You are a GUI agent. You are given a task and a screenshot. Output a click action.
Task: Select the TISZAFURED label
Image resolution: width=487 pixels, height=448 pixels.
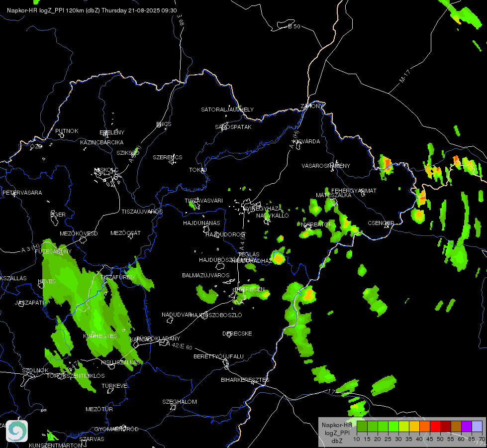coord(117,277)
